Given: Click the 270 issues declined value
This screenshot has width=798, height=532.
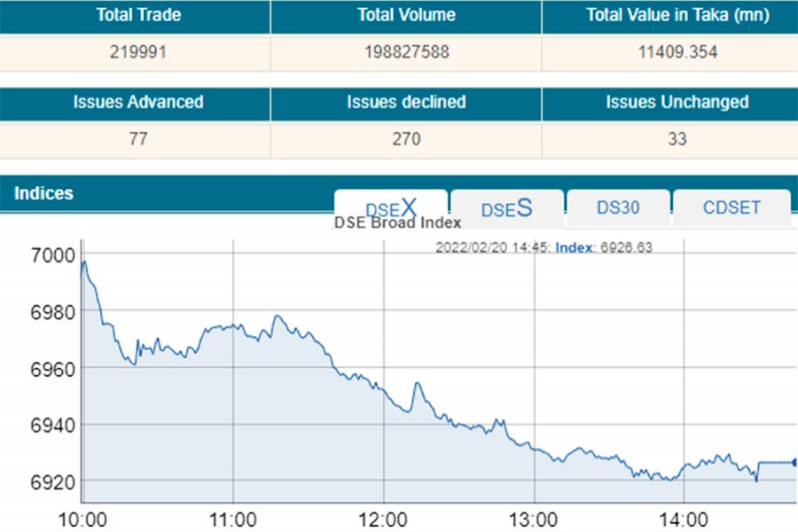Looking at the screenshot, I should click(x=406, y=139).
